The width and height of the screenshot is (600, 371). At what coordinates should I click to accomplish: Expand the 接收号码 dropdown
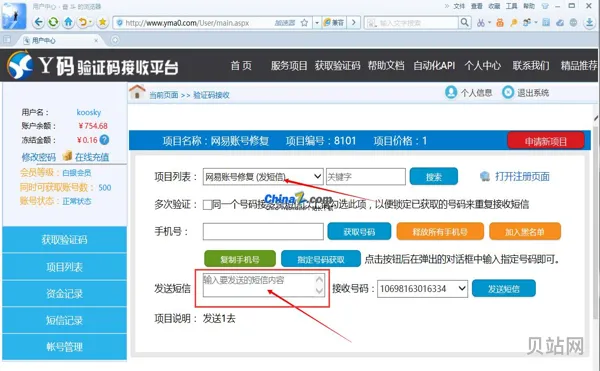coord(422,289)
